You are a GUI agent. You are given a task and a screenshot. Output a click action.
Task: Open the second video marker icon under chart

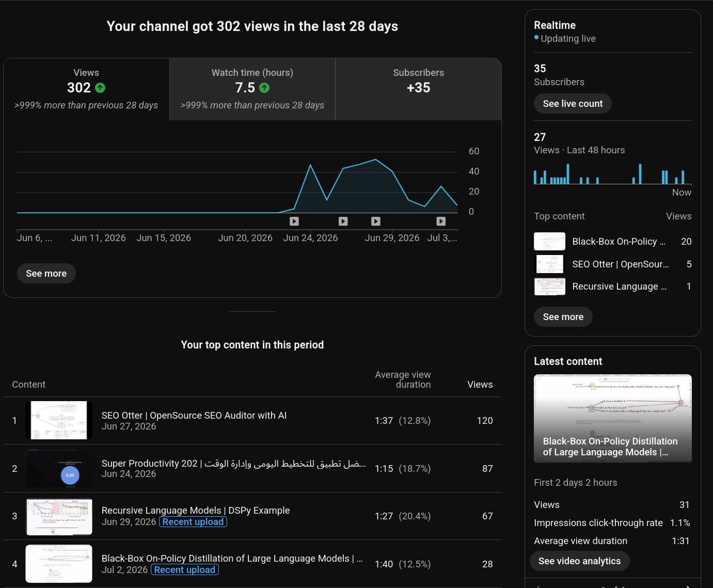click(343, 221)
